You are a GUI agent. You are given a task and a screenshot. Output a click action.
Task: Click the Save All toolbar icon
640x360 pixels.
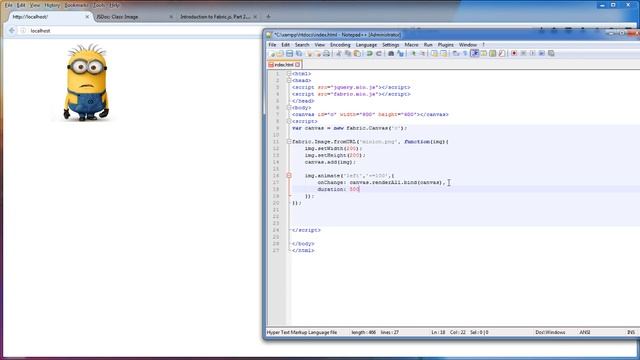(299, 53)
